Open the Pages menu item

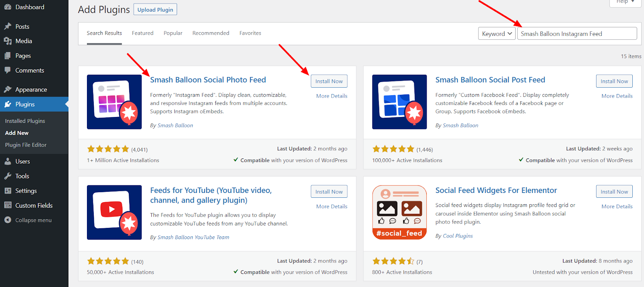[x=34, y=56]
